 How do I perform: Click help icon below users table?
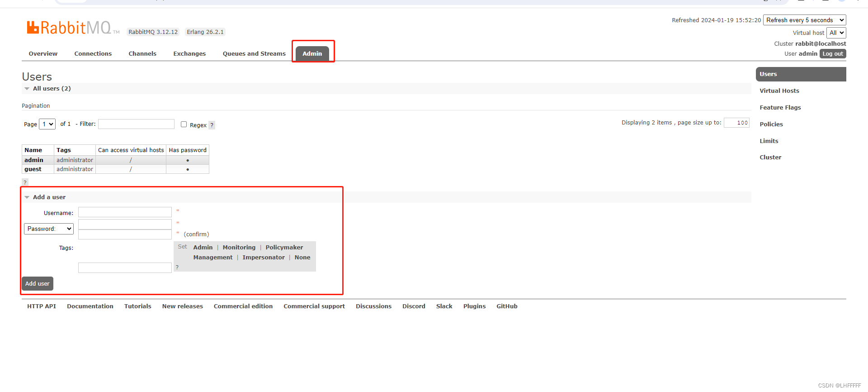coord(25,182)
